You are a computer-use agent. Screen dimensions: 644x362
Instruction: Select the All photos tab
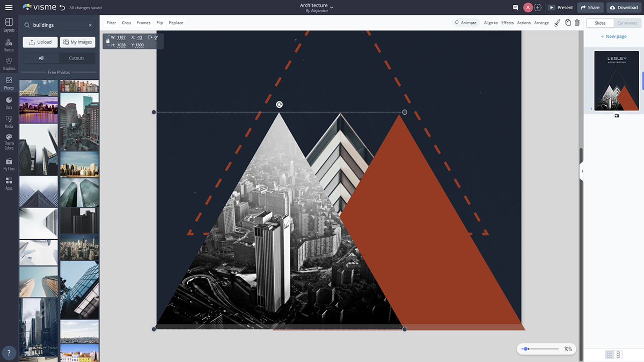pos(41,58)
